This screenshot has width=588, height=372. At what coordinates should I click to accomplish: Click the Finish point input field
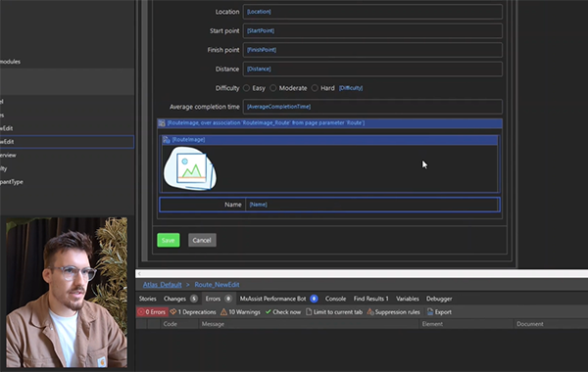(x=372, y=50)
